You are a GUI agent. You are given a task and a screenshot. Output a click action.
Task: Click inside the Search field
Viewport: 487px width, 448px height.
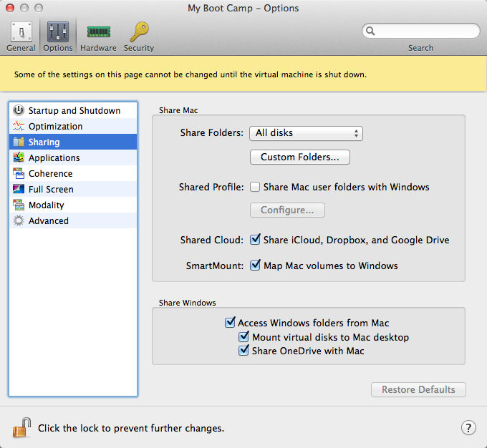pyautogui.click(x=421, y=31)
